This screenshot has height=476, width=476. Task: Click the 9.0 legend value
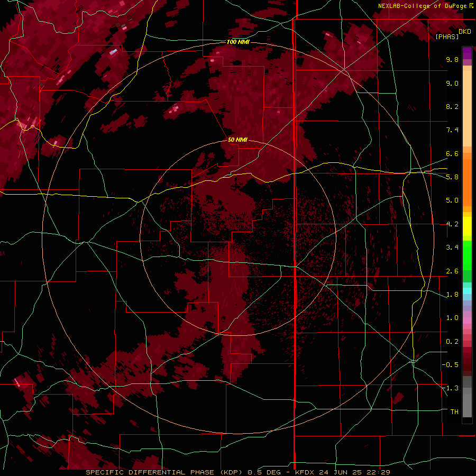(x=452, y=83)
